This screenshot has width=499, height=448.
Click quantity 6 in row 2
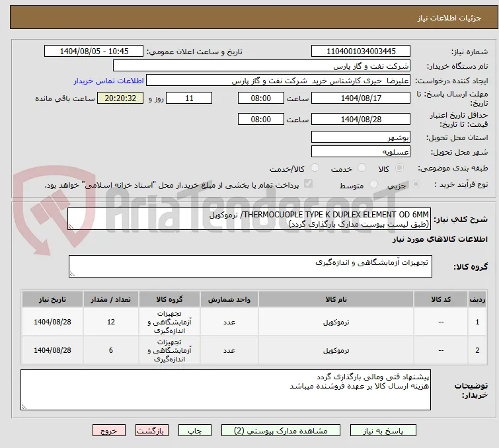coord(111,350)
